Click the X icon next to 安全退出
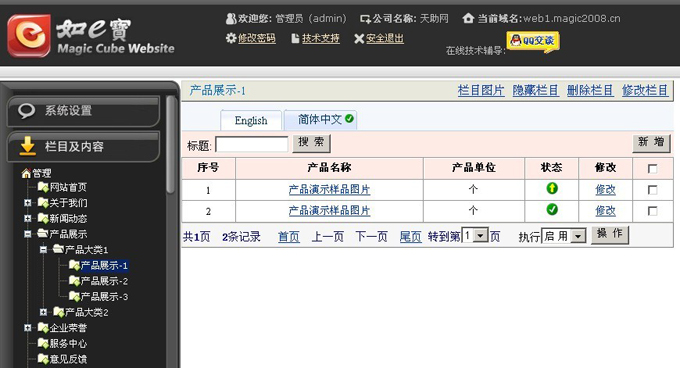Viewport: 680px width, 368px height. [359, 39]
